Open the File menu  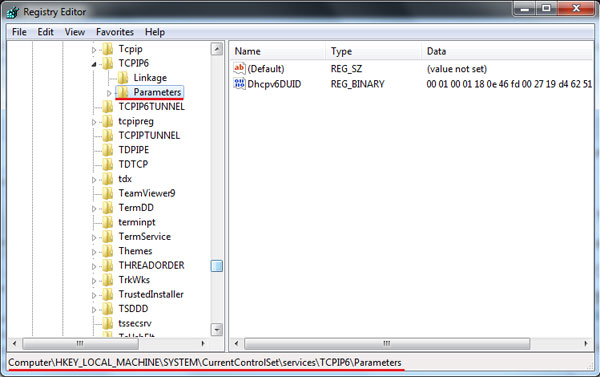[19, 32]
